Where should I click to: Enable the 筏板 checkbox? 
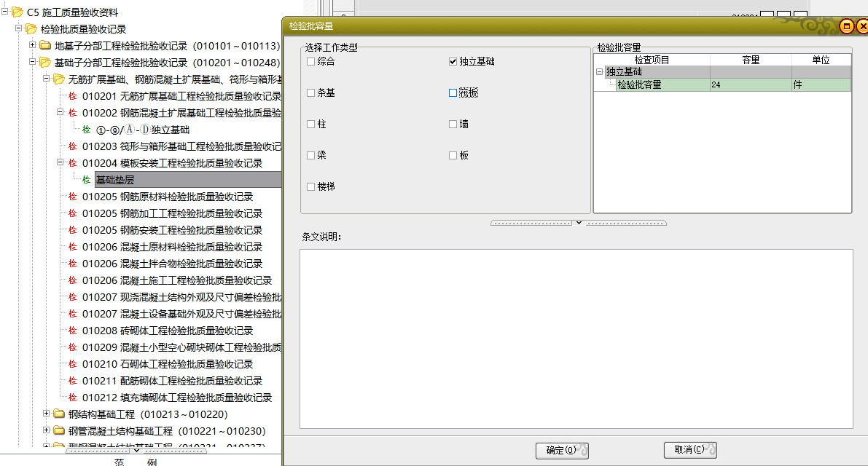[x=453, y=93]
